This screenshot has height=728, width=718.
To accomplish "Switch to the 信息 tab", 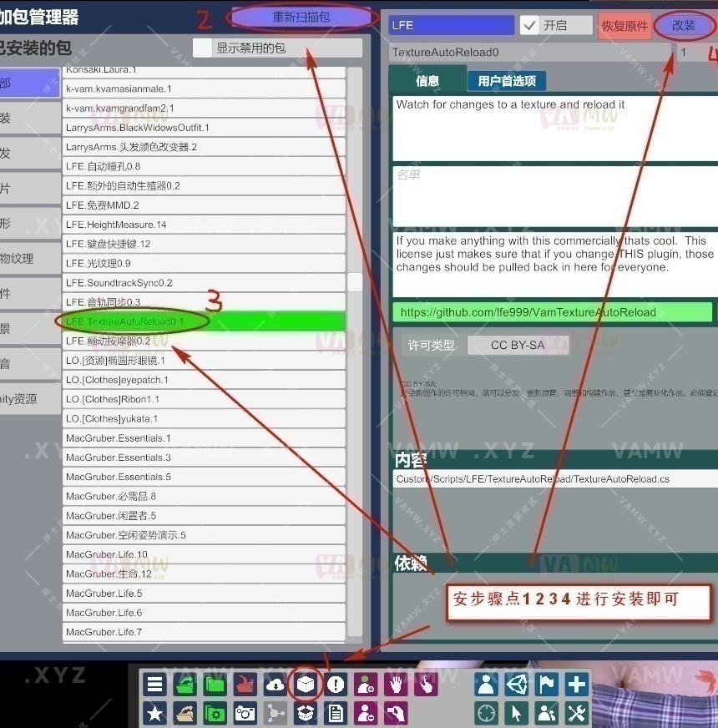I will click(427, 81).
